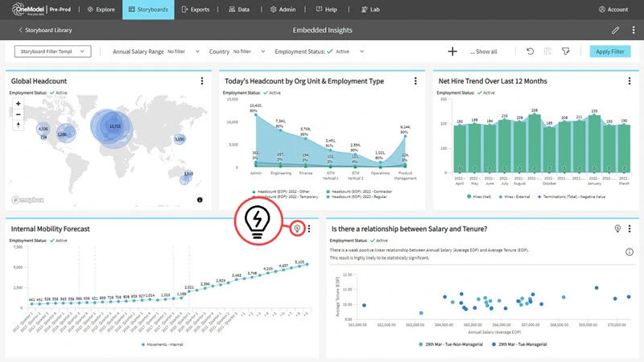Reset map bearing compass button
The width and height of the screenshot is (644, 362).
(18, 125)
